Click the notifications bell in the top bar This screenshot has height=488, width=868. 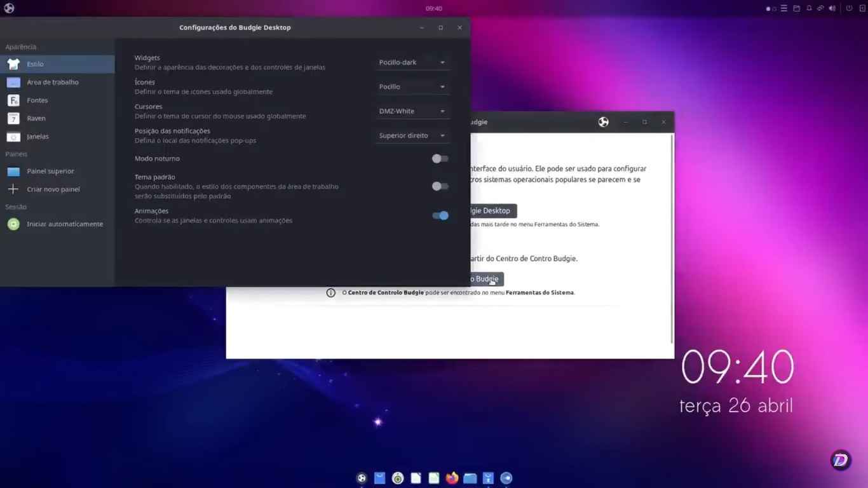(808, 8)
